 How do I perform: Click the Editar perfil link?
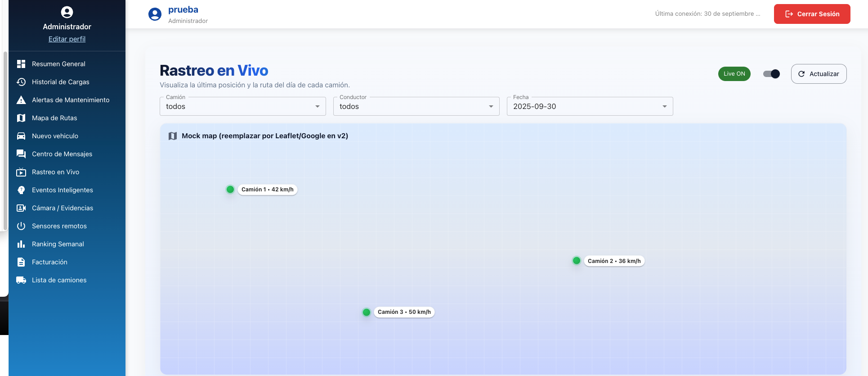67,39
